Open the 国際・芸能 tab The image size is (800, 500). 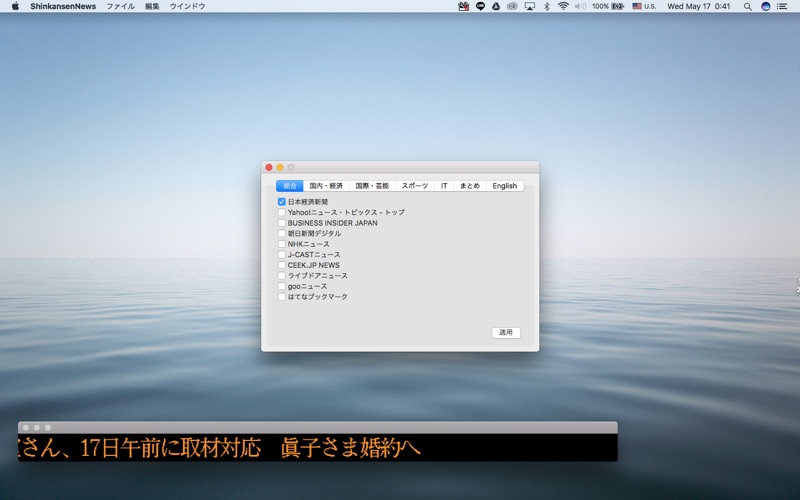click(372, 186)
